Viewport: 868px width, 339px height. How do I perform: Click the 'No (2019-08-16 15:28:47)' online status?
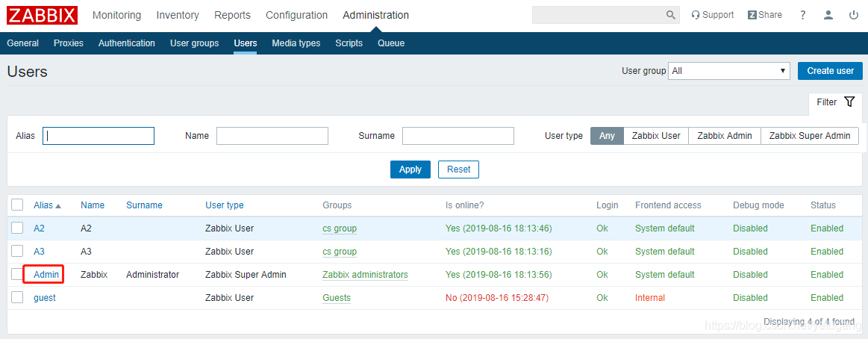tap(496, 298)
